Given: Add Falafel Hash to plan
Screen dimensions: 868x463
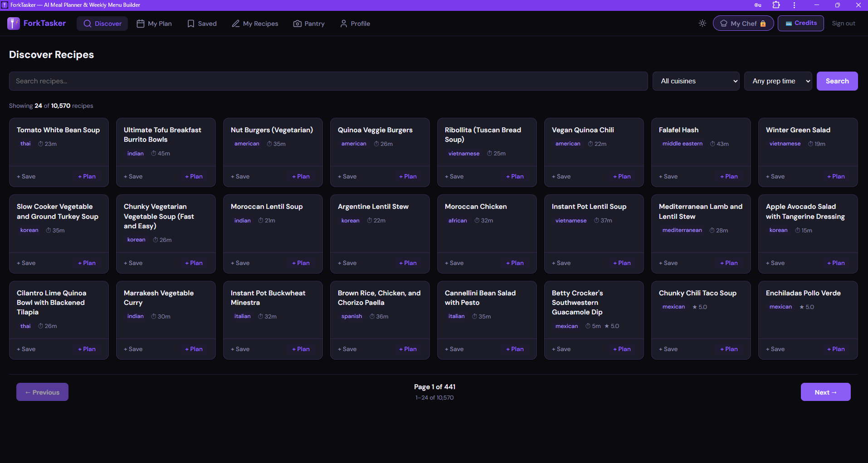Looking at the screenshot, I should (729, 176).
